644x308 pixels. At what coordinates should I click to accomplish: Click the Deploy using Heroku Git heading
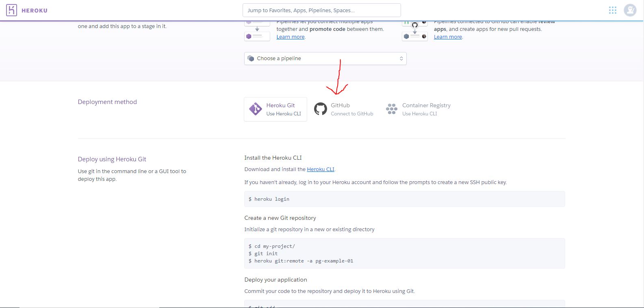[x=112, y=159]
